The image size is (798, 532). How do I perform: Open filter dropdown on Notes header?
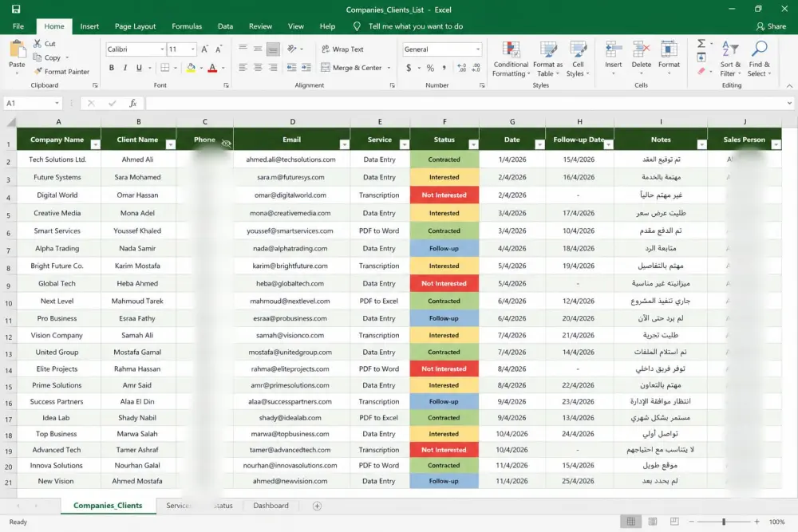pos(701,144)
